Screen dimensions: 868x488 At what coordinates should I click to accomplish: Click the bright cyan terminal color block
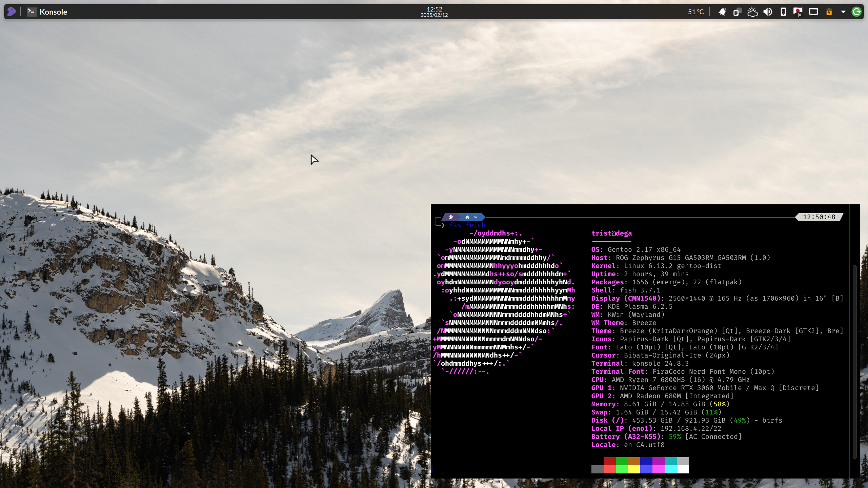(x=671, y=469)
